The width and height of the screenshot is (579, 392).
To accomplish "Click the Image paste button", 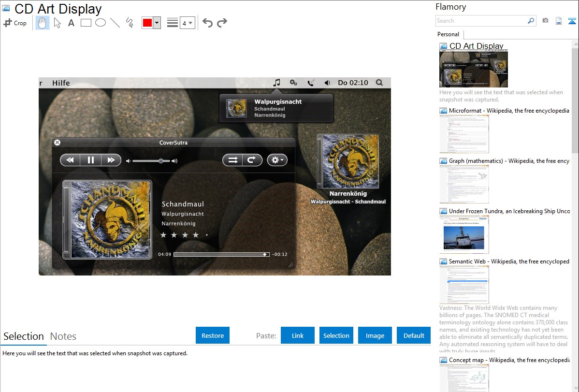I will [375, 335].
